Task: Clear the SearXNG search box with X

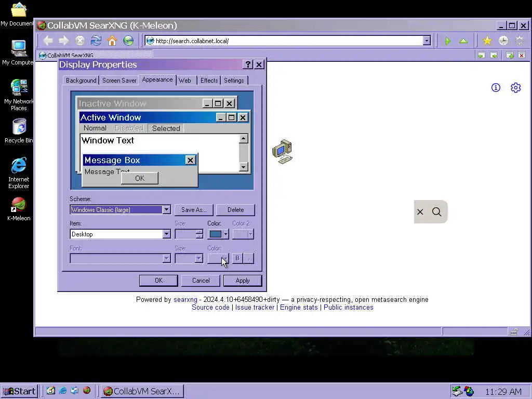Action: click(420, 212)
